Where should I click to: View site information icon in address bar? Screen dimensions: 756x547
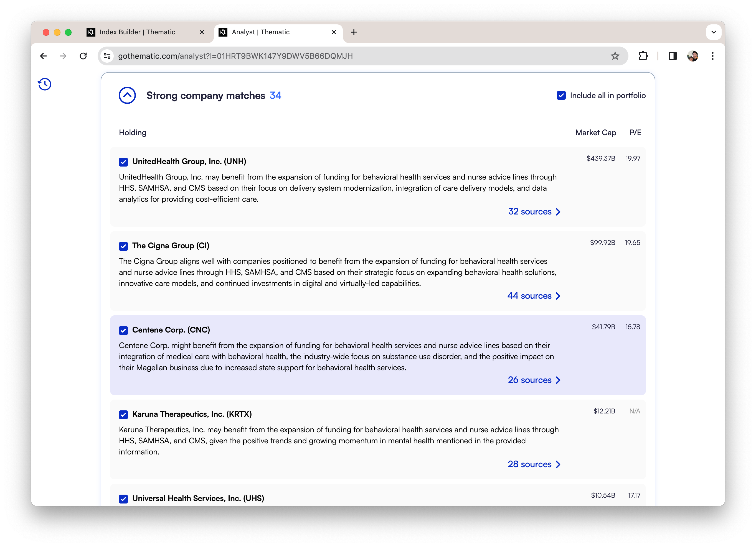[x=107, y=56]
